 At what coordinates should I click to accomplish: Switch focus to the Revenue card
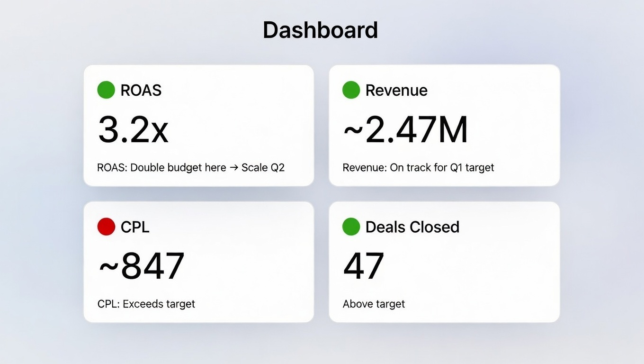[444, 126]
